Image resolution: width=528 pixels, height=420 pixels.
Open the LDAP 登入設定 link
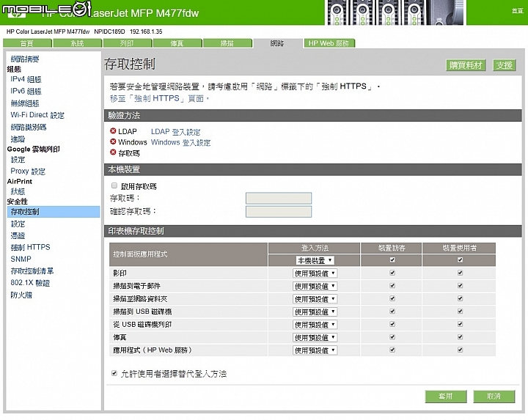pyautogui.click(x=175, y=132)
